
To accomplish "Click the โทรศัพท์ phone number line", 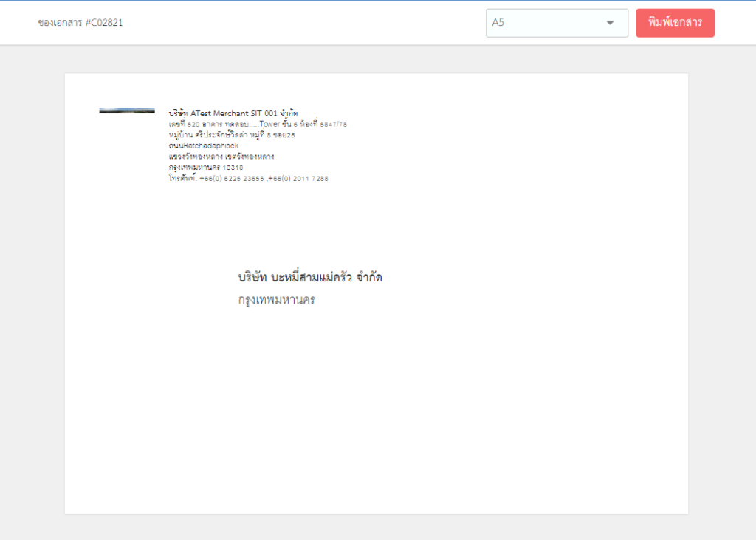I will tap(248, 178).
